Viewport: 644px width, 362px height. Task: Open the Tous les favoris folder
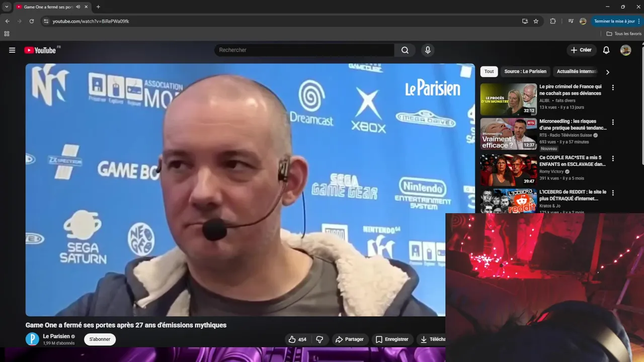tap(624, 34)
